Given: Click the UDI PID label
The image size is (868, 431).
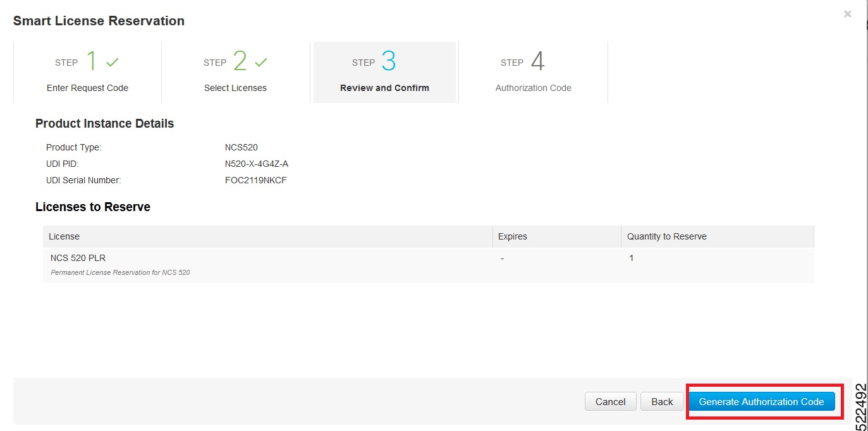Looking at the screenshot, I should tap(63, 164).
